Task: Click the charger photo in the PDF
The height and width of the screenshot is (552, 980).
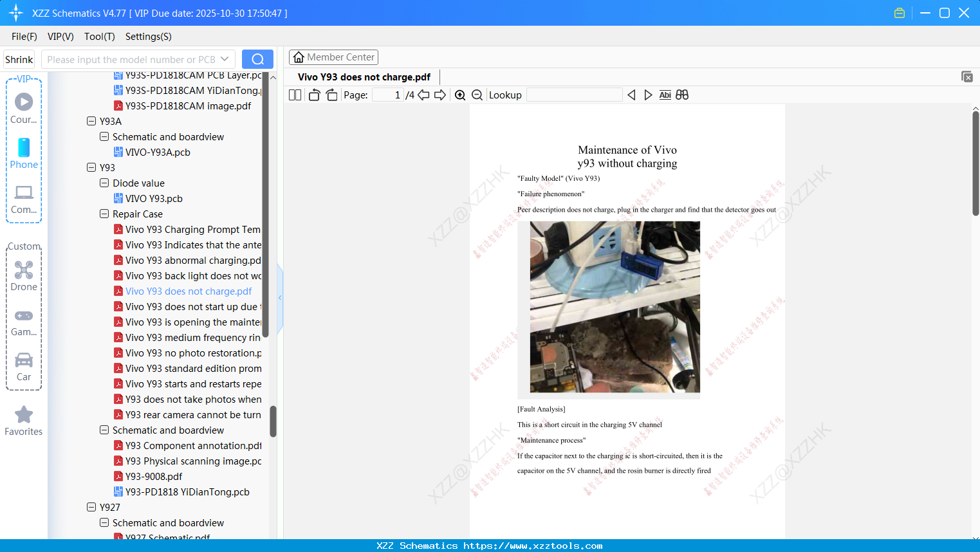Action: (615, 307)
